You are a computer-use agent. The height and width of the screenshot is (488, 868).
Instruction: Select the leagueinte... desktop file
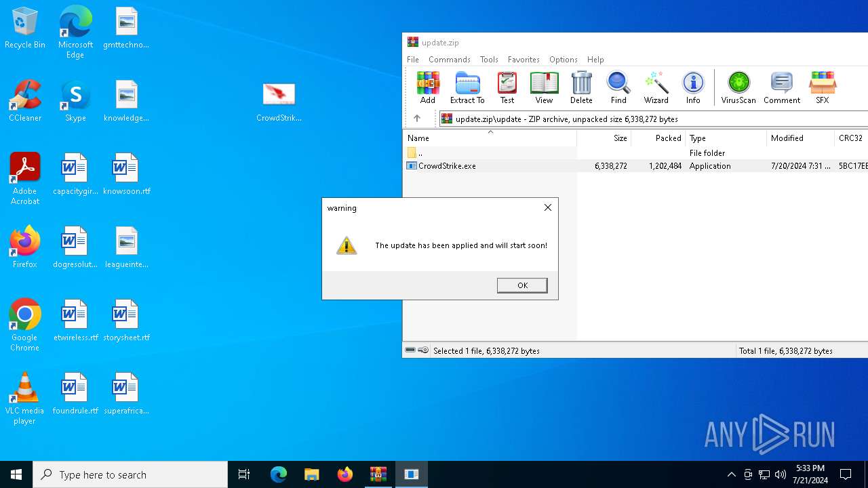coord(126,247)
